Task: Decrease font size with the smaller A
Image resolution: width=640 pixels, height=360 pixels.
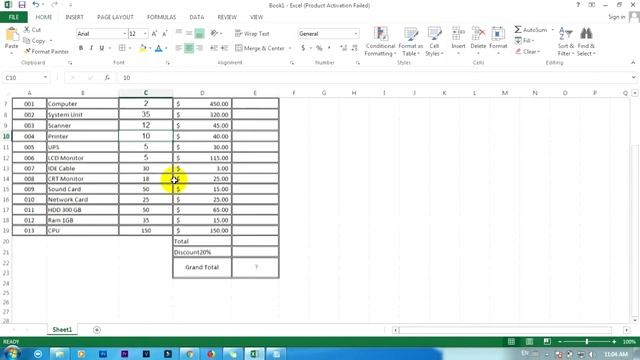Action: pos(165,33)
